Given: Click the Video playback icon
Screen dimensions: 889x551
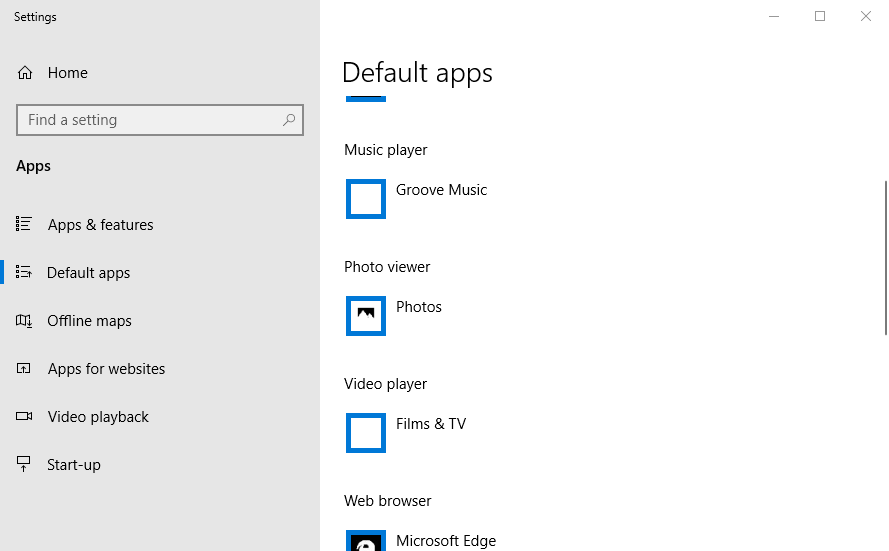Looking at the screenshot, I should (25, 417).
